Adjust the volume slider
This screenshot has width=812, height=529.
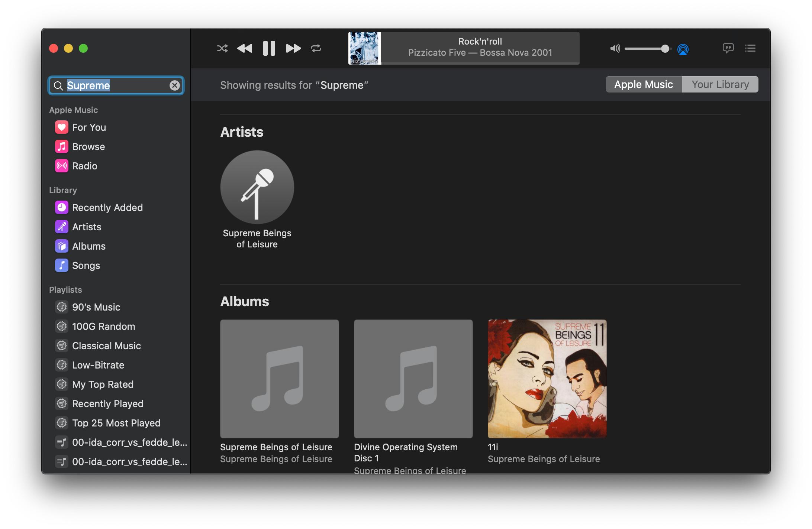click(x=665, y=48)
